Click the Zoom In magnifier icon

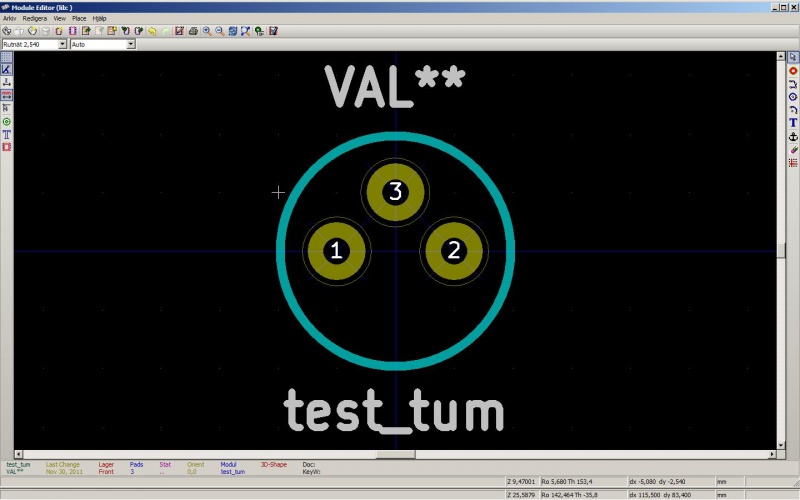coord(206,31)
